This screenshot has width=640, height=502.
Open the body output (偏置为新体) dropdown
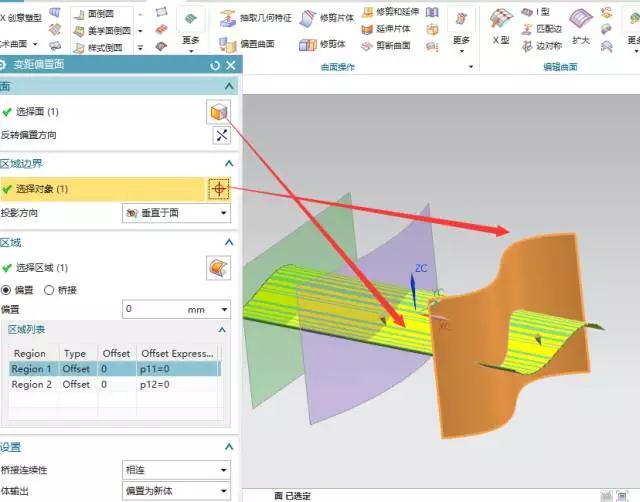click(175, 492)
